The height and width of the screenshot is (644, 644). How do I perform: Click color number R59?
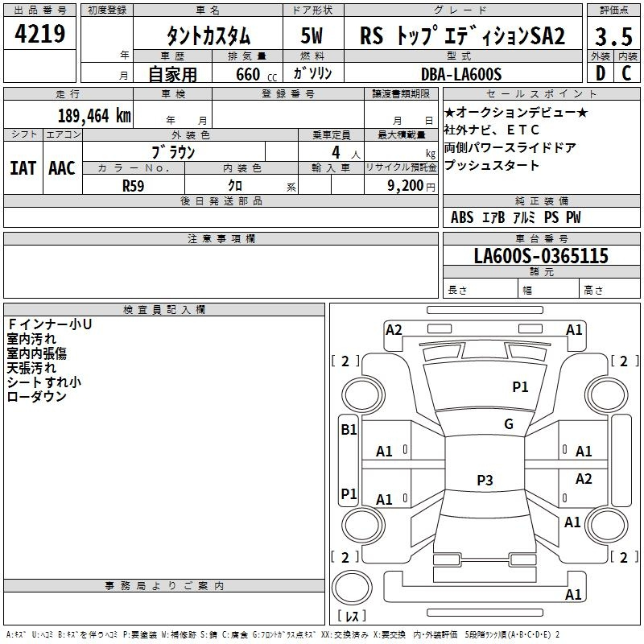pyautogui.click(x=133, y=184)
